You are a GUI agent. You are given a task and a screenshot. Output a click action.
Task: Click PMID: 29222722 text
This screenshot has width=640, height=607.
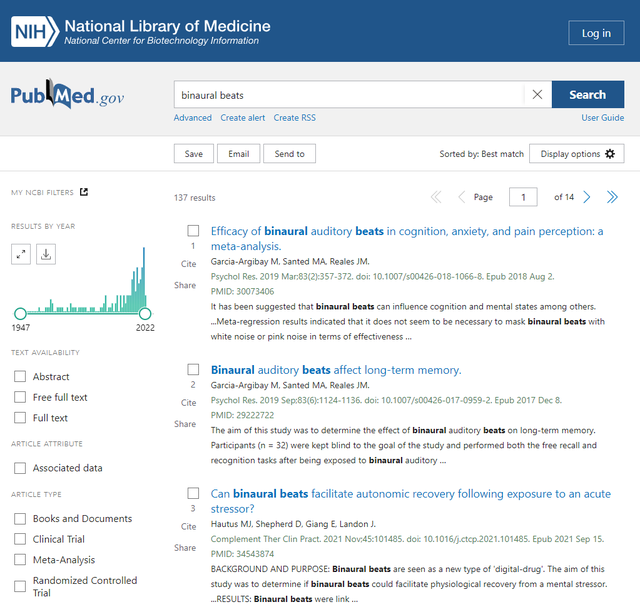[242, 415]
